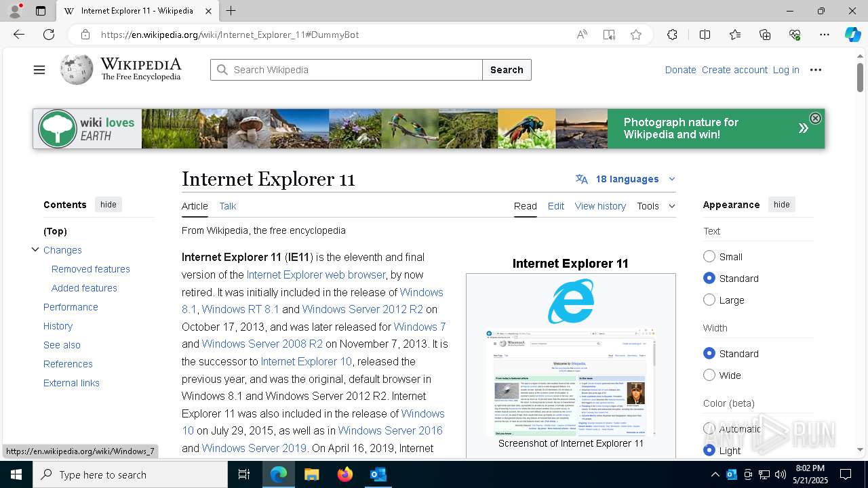The width and height of the screenshot is (868, 488).
Task: Select Wide width option
Action: point(709,375)
